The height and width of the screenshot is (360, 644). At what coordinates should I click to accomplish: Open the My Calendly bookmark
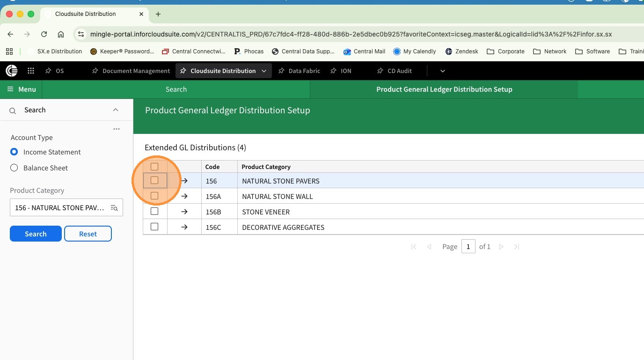point(415,51)
